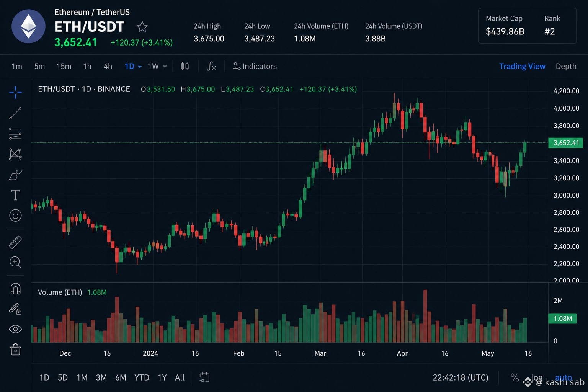Click the Ethereum coin logo

click(x=28, y=26)
